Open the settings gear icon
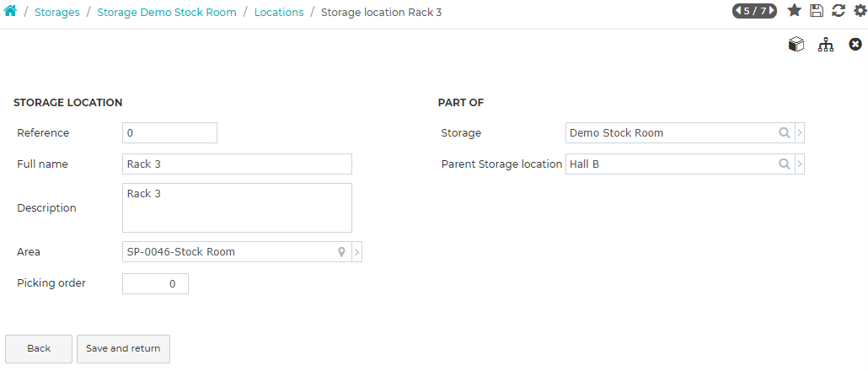Screen dimensions: 868x371 pyautogui.click(x=860, y=10)
